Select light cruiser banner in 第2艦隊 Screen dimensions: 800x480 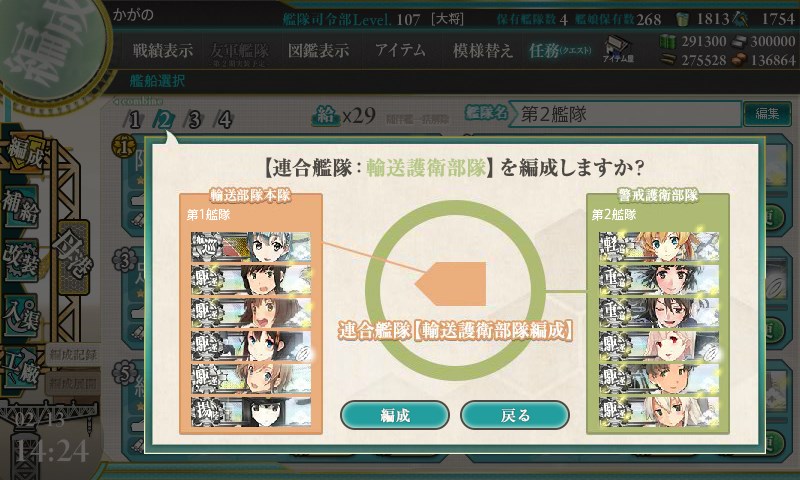point(659,247)
